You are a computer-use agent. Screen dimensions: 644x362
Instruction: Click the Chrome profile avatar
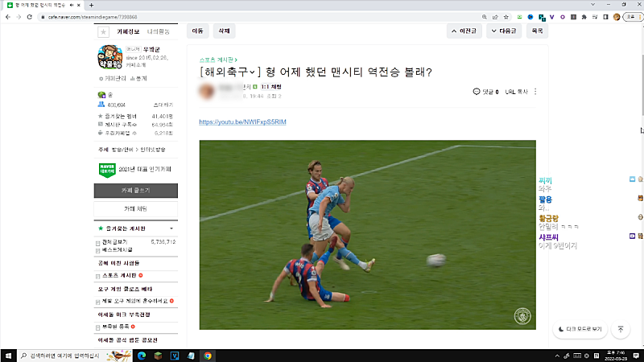click(x=617, y=17)
